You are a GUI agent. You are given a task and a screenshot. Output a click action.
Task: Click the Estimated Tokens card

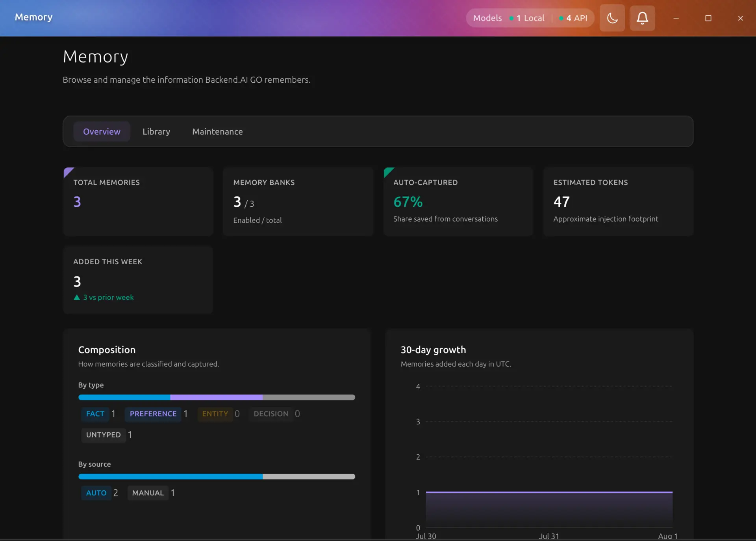[618, 202]
